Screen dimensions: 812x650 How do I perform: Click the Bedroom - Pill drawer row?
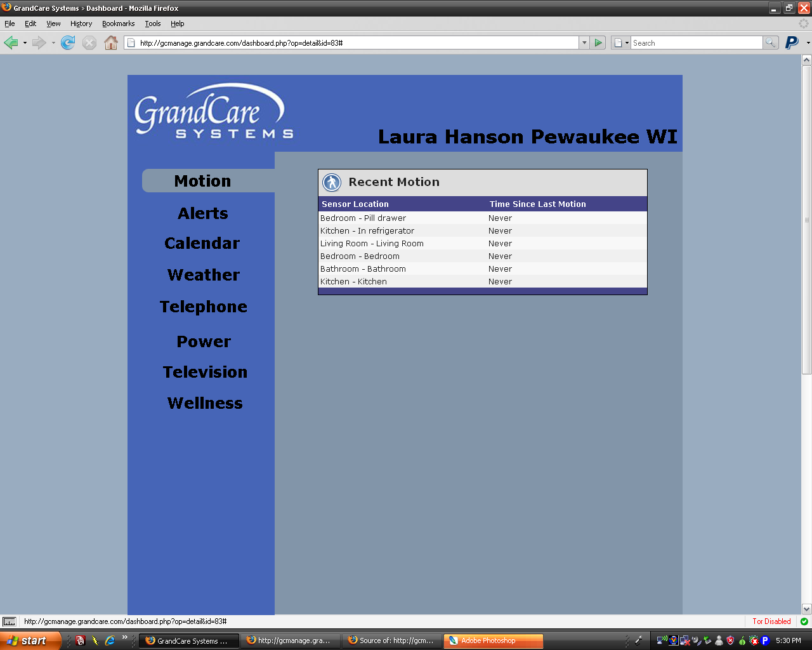coord(483,218)
